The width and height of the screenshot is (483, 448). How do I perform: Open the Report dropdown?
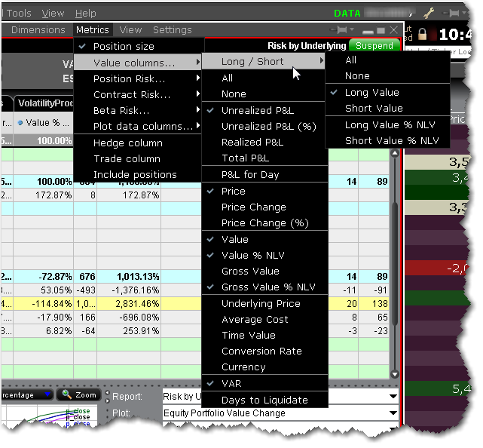pyautogui.click(x=280, y=396)
